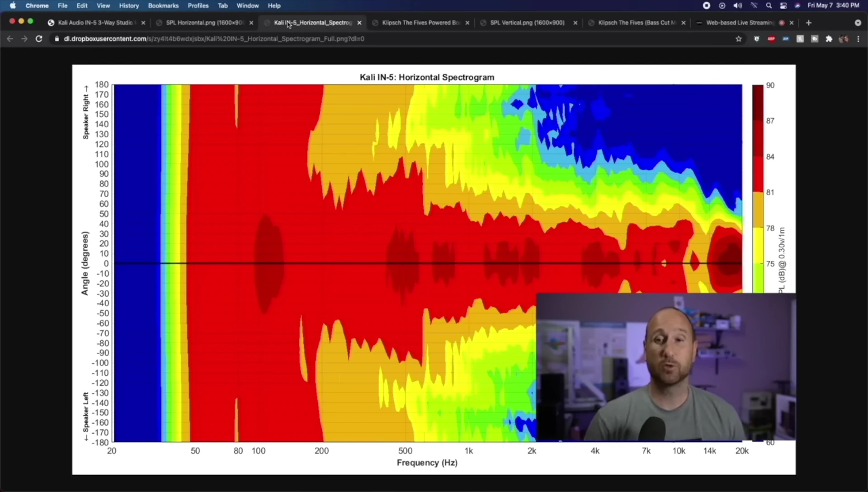Close the SPL Vertical.png tab

click(x=576, y=23)
